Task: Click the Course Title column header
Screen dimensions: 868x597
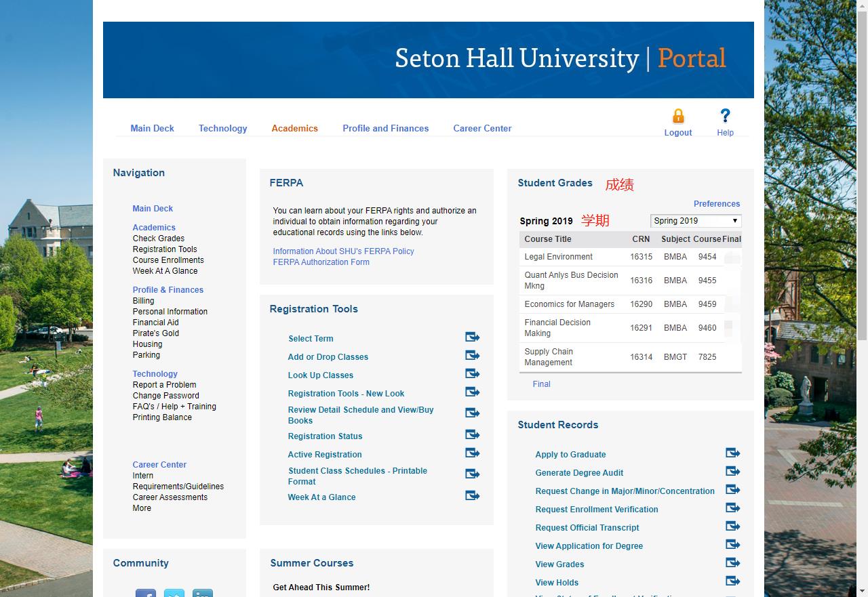Action: [548, 239]
